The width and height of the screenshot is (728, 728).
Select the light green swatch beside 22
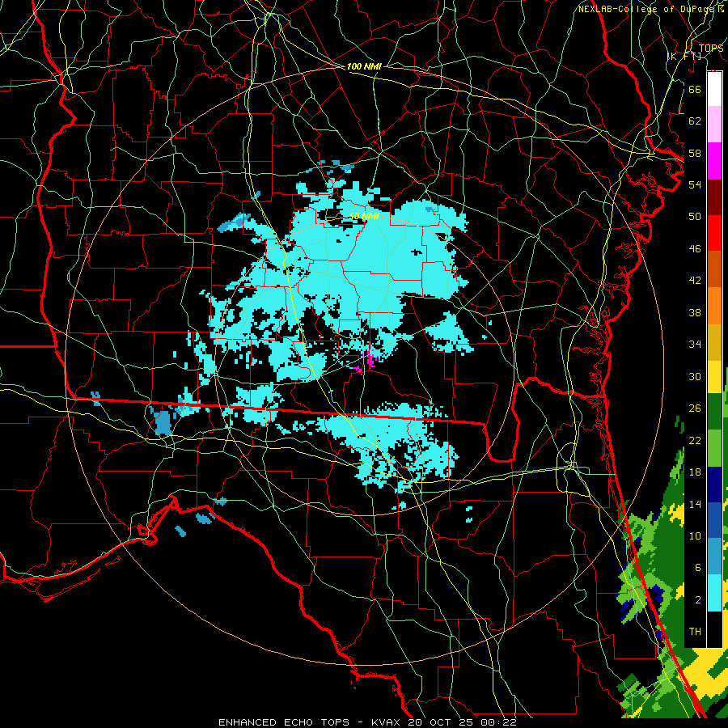coord(714,448)
